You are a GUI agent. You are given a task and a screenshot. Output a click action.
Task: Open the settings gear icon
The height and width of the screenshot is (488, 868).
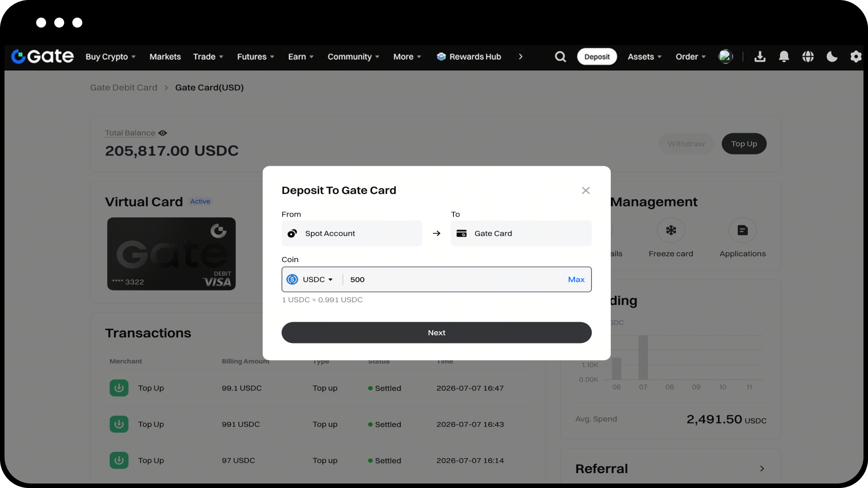pyautogui.click(x=856, y=56)
